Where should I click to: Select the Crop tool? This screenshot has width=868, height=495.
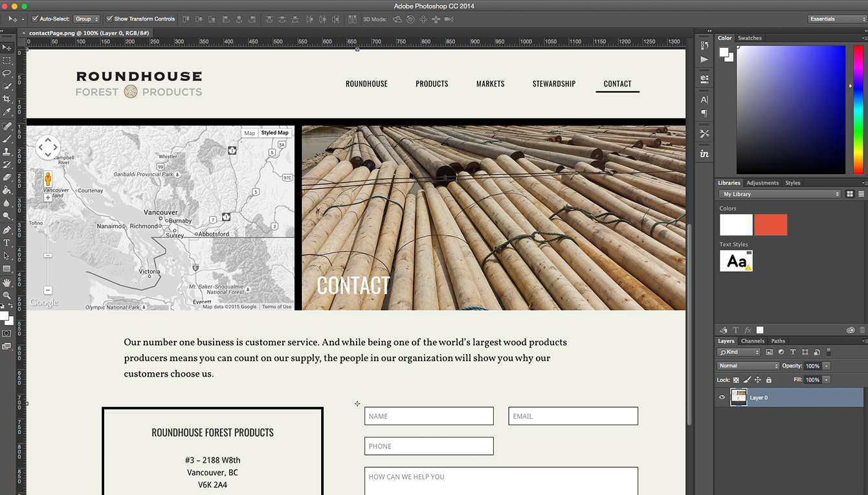coord(6,100)
